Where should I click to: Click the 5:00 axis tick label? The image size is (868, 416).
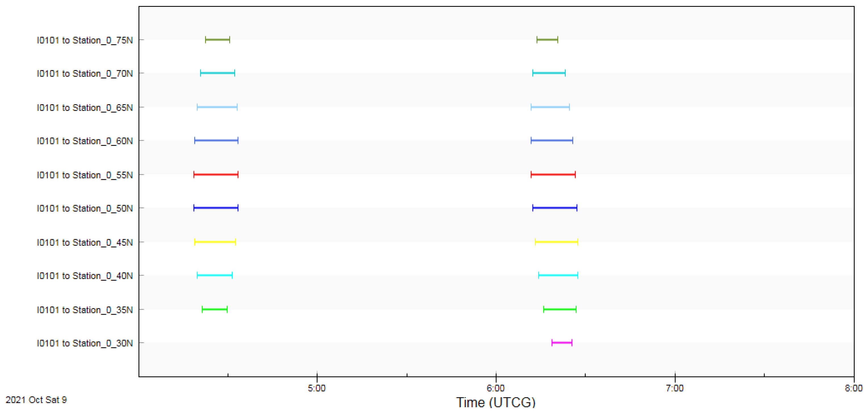[316, 388]
